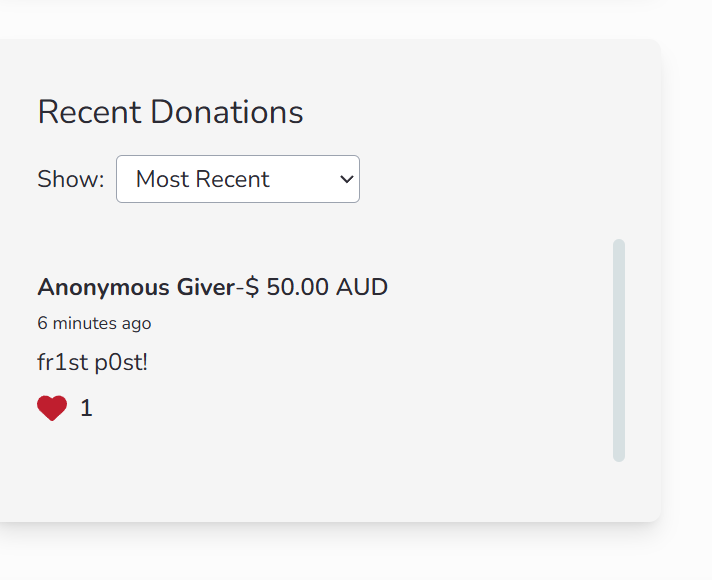This screenshot has height=580, width=712.
Task: Click the 50.00 figure in the donation
Action: [297, 287]
